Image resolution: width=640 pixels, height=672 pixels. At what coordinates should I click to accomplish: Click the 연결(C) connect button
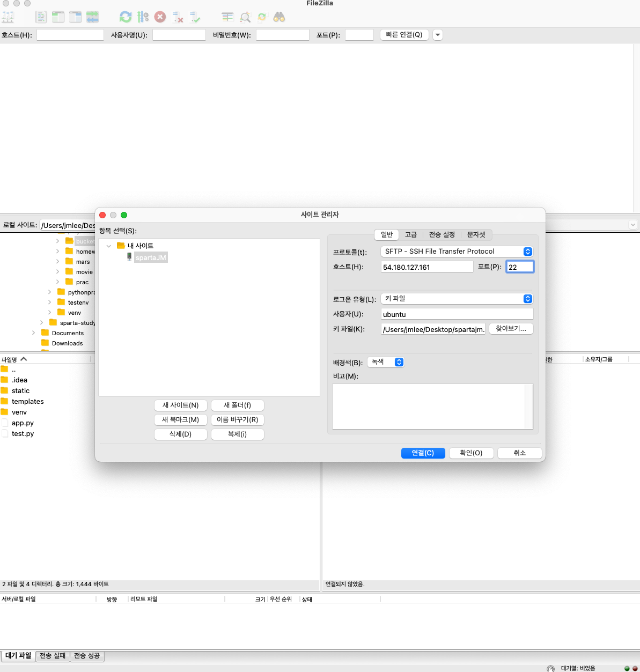[x=423, y=453]
